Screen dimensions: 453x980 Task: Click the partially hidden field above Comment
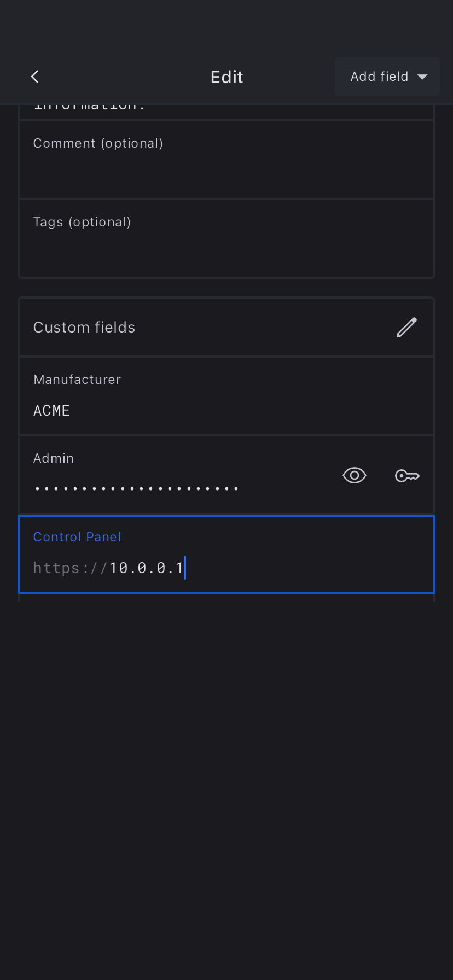click(226, 109)
